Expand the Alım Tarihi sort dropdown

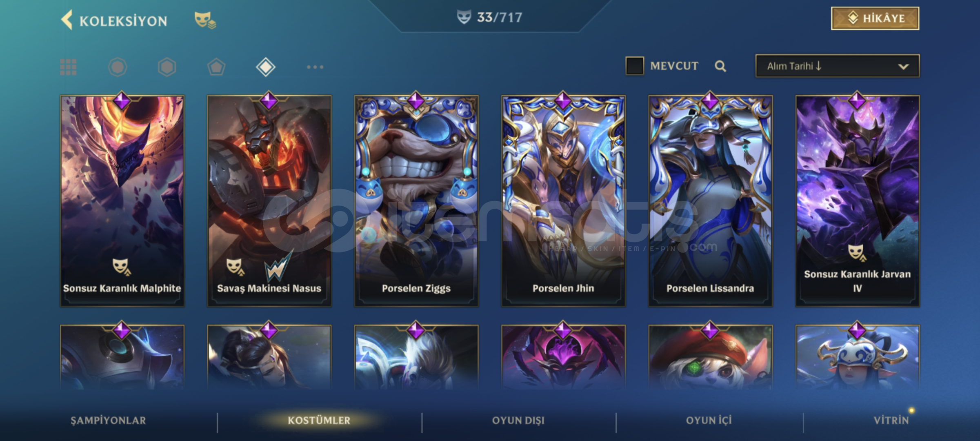[x=838, y=66]
